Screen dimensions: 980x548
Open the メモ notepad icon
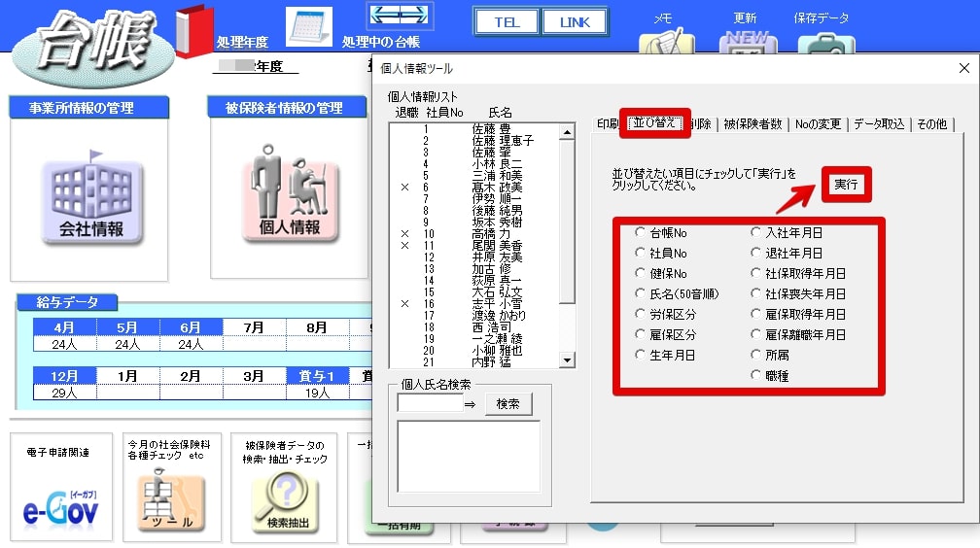tap(666, 41)
